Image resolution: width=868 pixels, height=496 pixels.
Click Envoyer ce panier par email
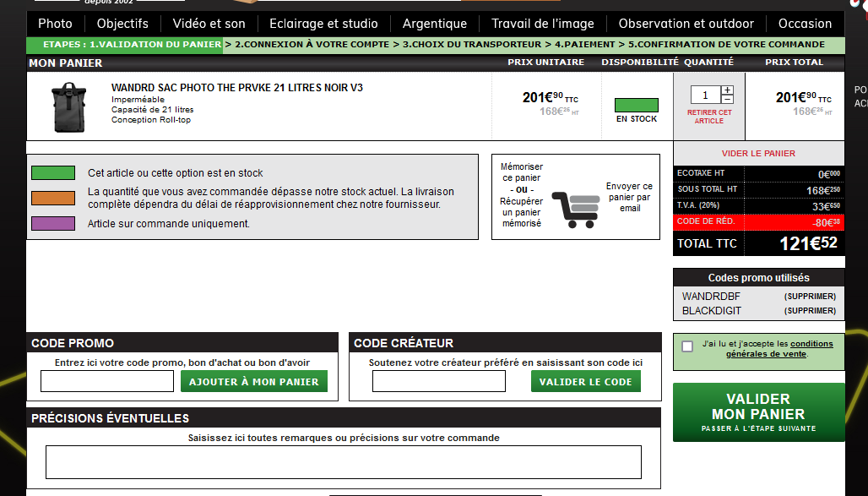pyautogui.click(x=629, y=197)
